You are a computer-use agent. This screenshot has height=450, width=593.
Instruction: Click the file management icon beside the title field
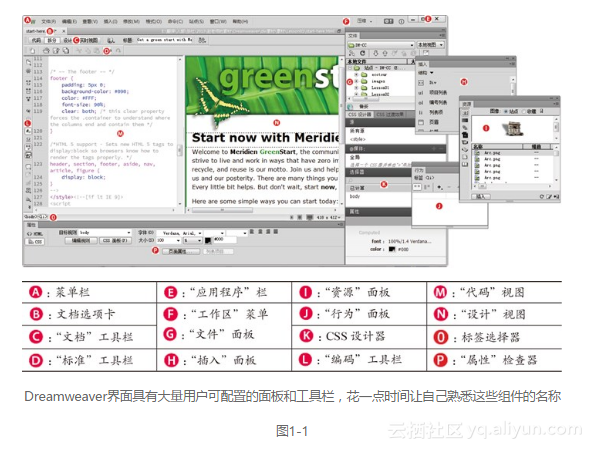click(x=202, y=40)
